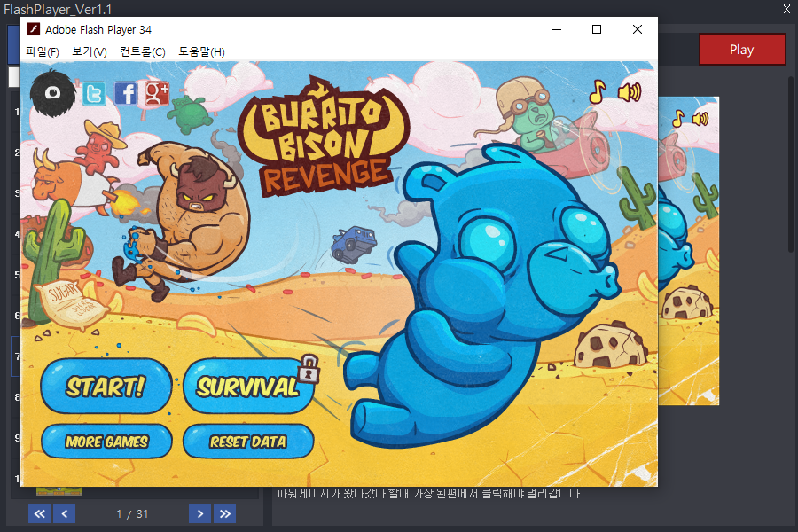Open the 보기(V) menu

[90, 52]
